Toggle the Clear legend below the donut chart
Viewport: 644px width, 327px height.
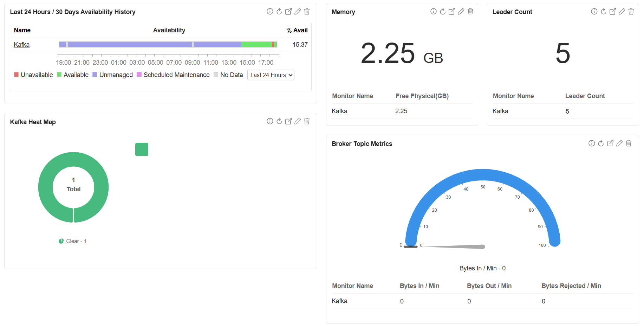coord(72,241)
